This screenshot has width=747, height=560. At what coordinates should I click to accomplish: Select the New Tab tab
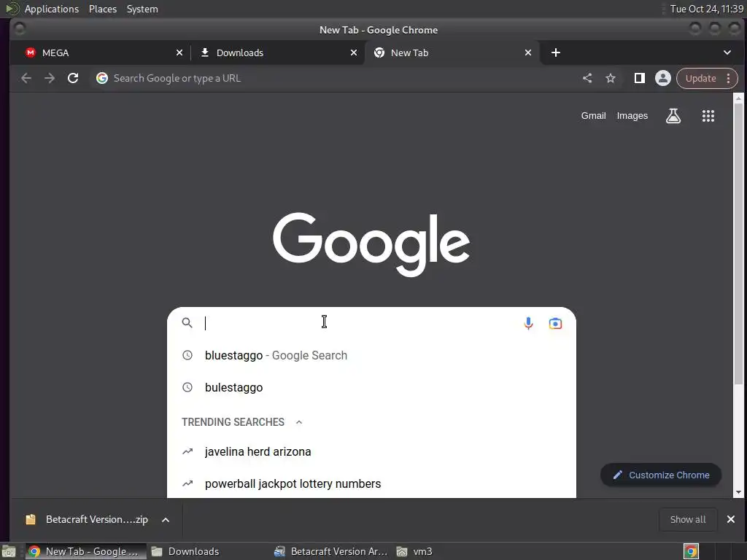[x=452, y=52]
